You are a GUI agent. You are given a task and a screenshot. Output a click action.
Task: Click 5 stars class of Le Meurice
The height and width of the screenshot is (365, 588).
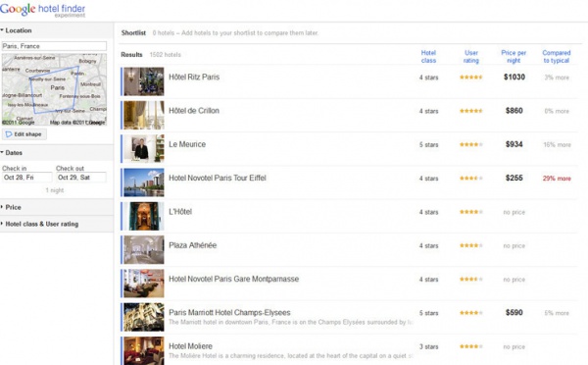pyautogui.click(x=428, y=145)
